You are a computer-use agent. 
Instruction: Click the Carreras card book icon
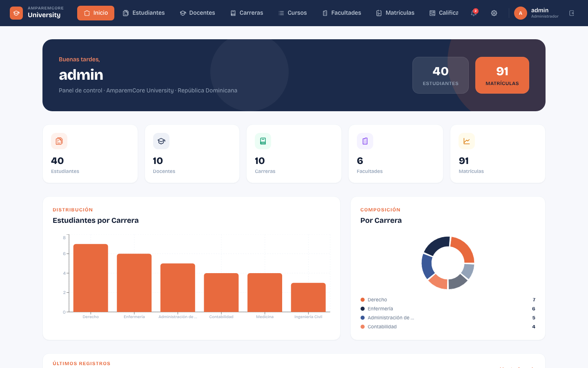tap(263, 141)
